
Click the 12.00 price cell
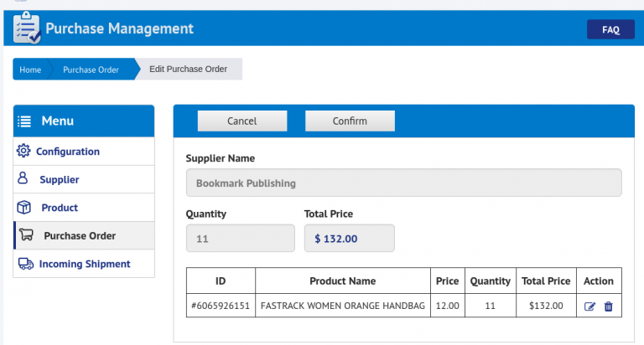[x=447, y=306]
